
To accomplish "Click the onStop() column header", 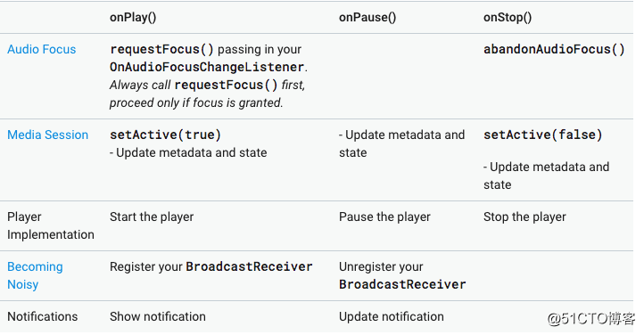I will (508, 18).
